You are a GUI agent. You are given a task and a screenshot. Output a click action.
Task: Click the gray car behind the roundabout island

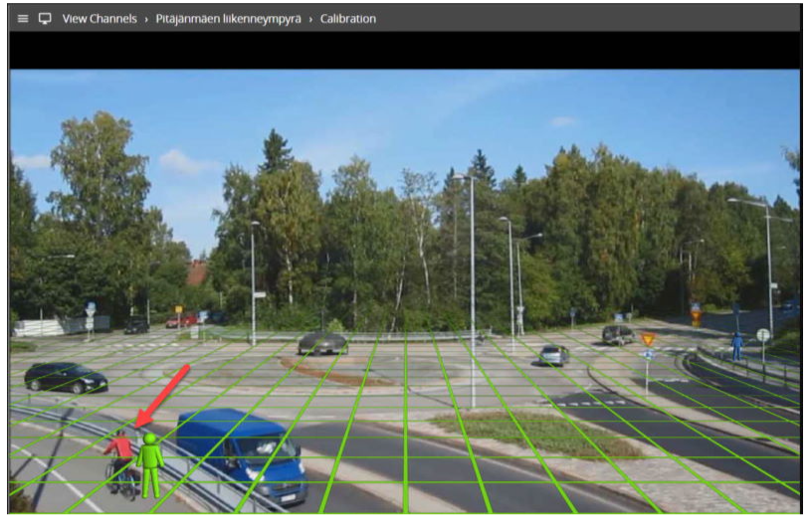(x=322, y=343)
